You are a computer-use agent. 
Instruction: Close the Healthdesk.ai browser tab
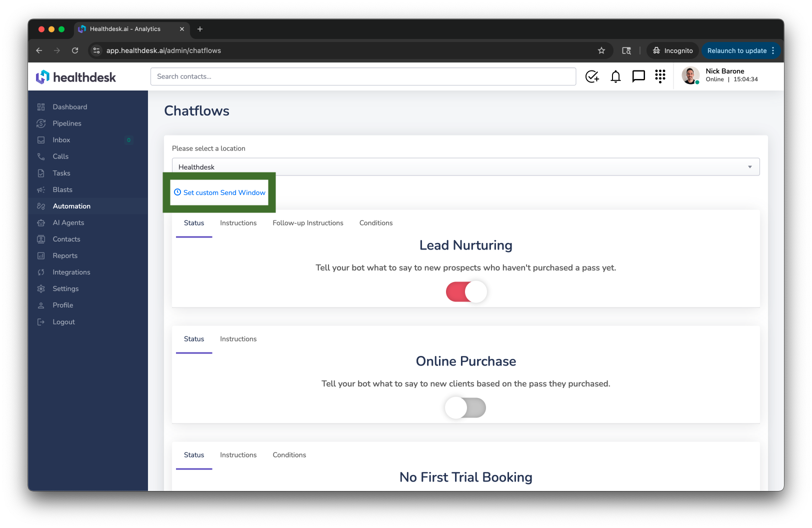(182, 29)
